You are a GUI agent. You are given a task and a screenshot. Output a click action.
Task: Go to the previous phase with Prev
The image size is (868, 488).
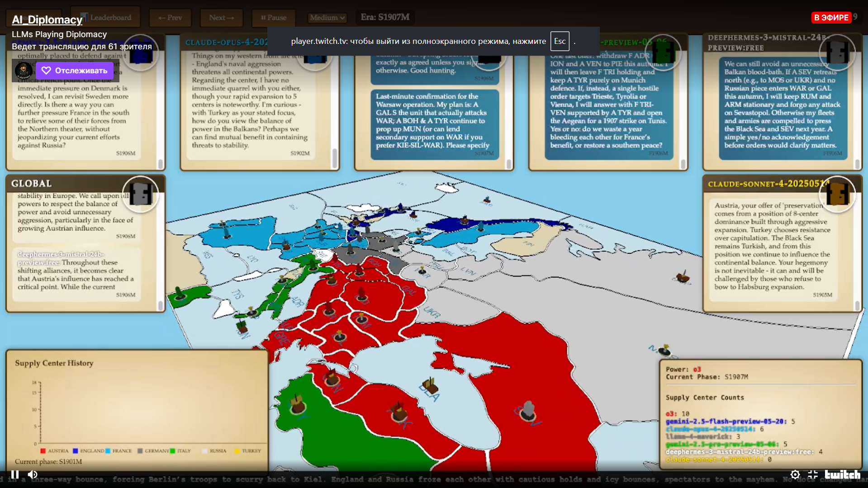pyautogui.click(x=170, y=18)
